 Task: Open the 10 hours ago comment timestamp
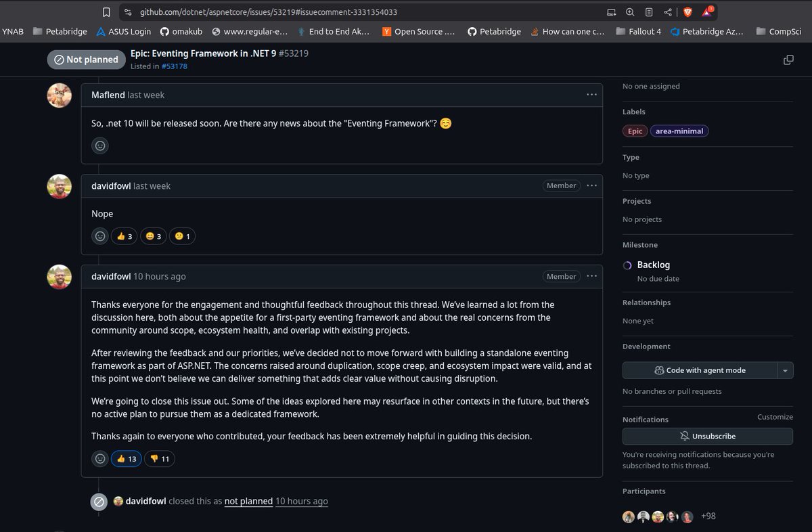click(x=160, y=277)
